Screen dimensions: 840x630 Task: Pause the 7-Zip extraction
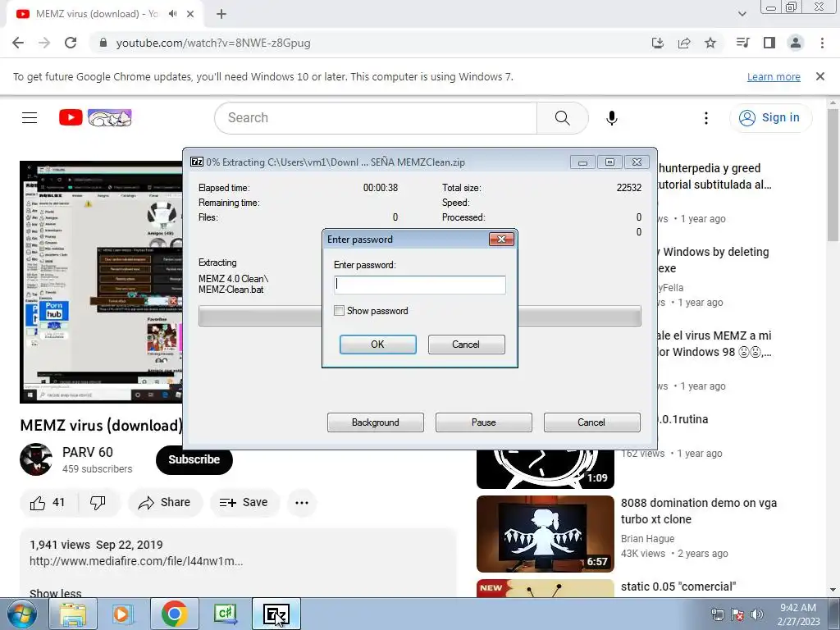click(484, 422)
